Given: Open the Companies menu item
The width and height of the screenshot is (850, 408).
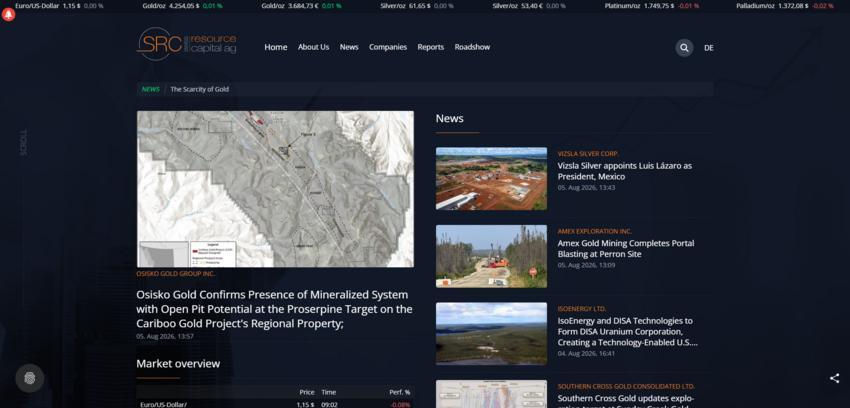Looking at the screenshot, I should tap(388, 47).
